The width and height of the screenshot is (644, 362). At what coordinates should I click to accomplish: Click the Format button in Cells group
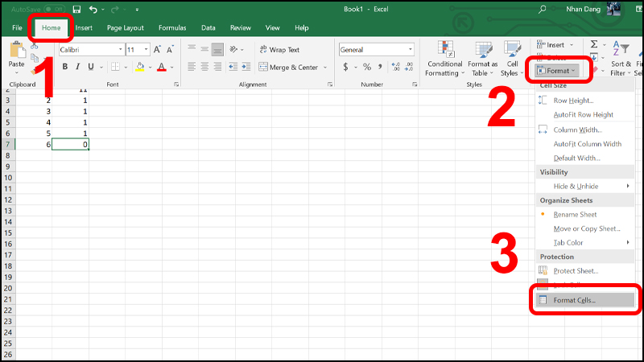559,71
